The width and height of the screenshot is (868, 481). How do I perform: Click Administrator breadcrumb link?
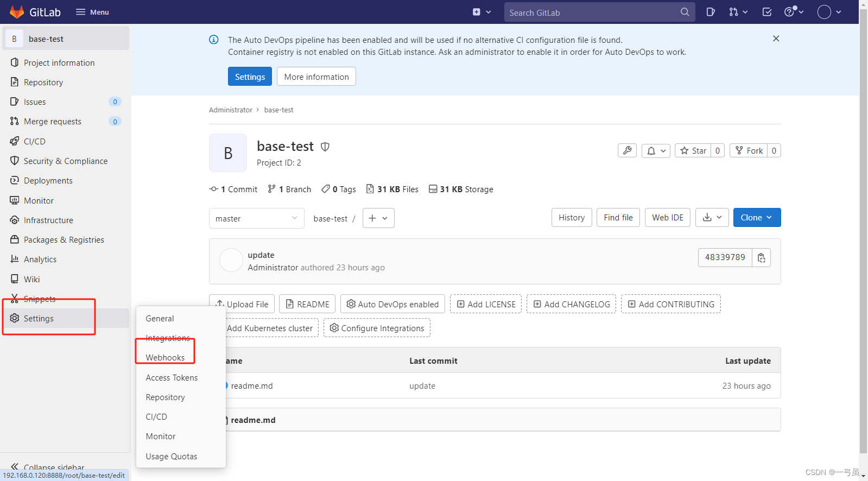pyautogui.click(x=231, y=110)
